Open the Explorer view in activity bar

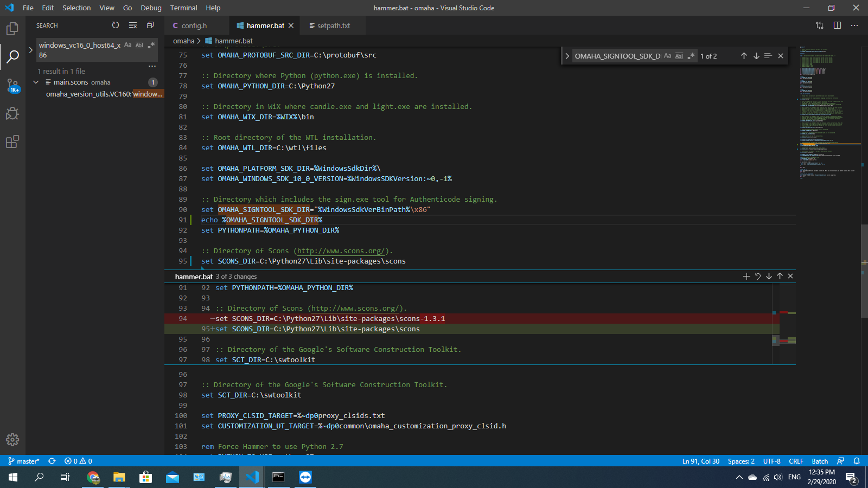click(12, 29)
